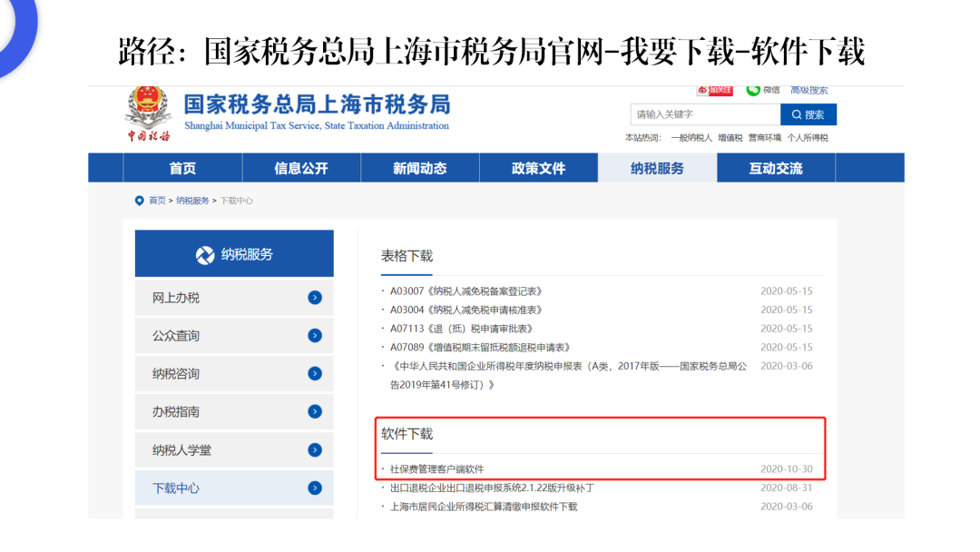Screen dimensions: 980x552
Task: Click the 纳税服务 sidebar header icon
Action: tap(204, 255)
